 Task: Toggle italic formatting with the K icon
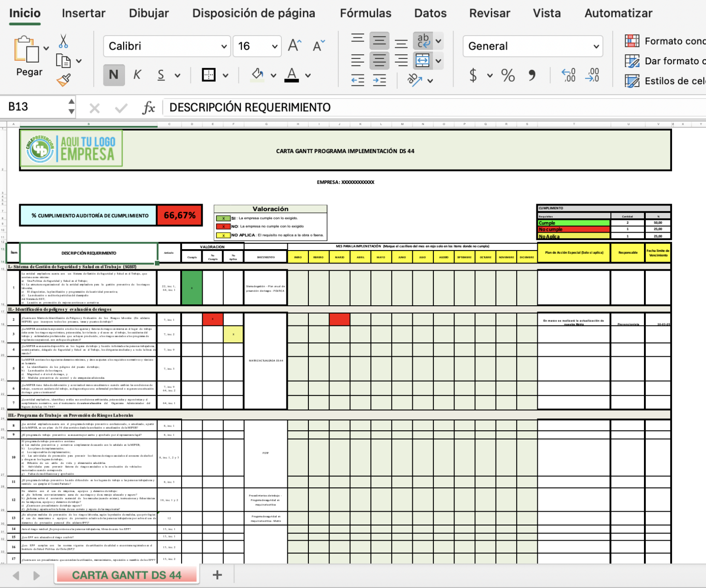pos(137,74)
